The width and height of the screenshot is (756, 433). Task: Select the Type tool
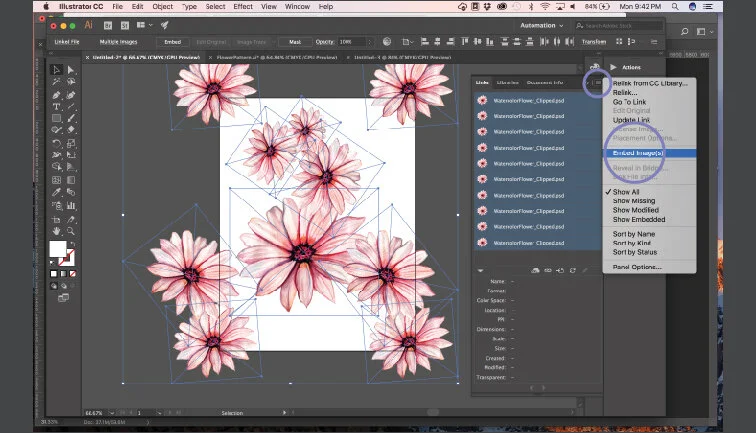[x=56, y=106]
